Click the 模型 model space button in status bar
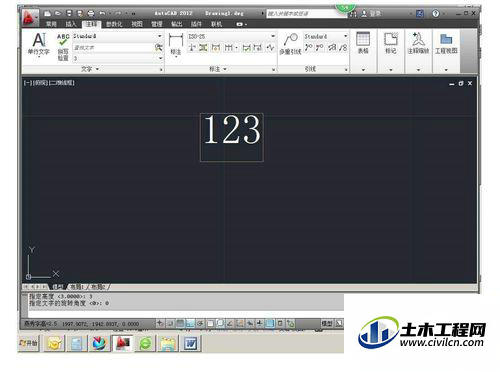 coord(327,323)
